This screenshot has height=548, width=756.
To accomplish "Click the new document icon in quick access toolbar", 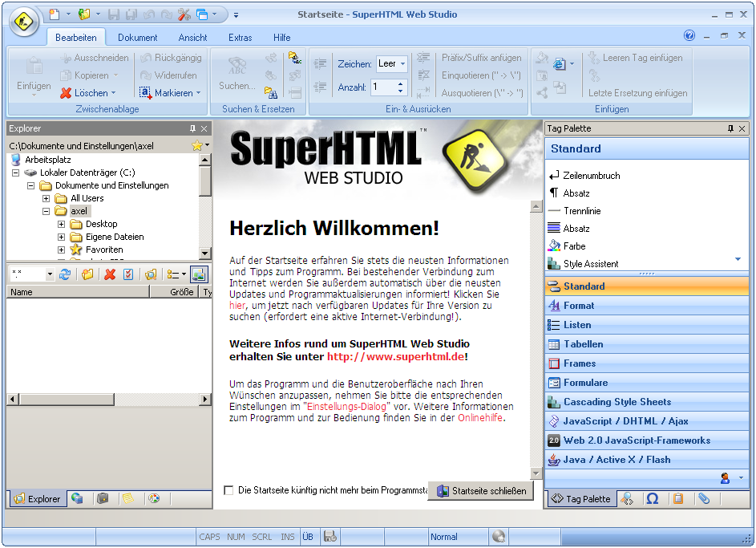I will click(55, 15).
